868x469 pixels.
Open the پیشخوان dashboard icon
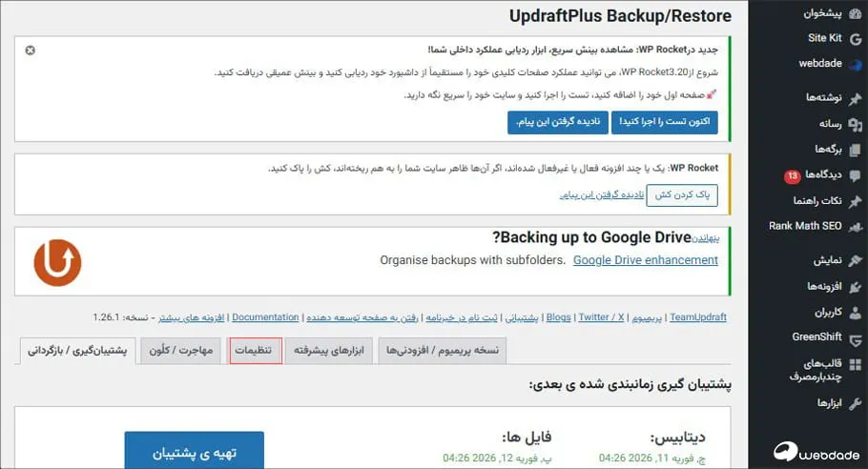coord(855,14)
